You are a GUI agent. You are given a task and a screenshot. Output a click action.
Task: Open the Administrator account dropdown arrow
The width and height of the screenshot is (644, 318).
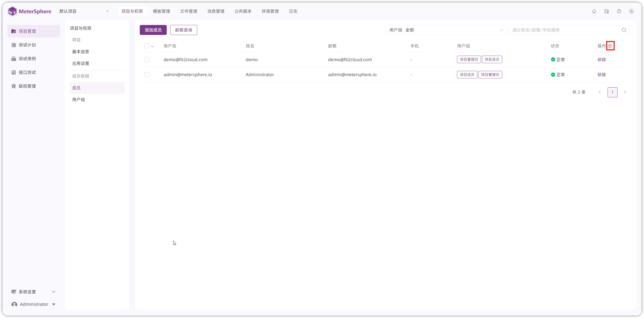(53, 304)
